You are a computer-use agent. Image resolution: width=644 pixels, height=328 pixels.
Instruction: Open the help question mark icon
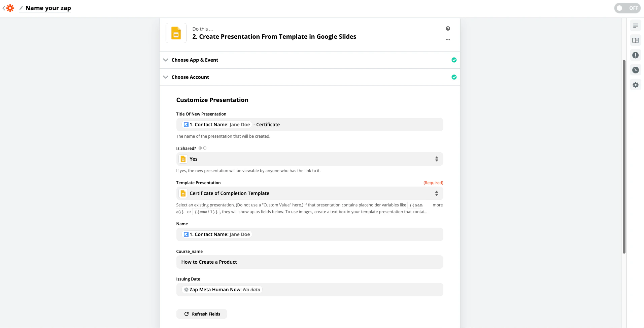click(x=448, y=29)
